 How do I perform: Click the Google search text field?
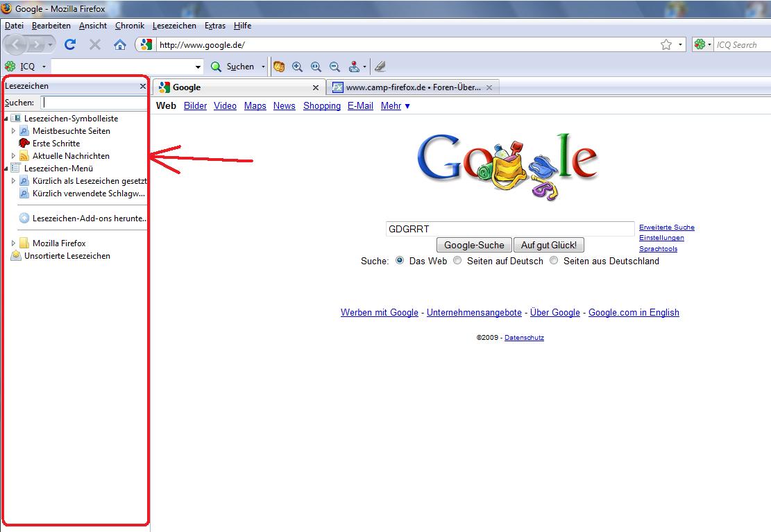pos(510,229)
